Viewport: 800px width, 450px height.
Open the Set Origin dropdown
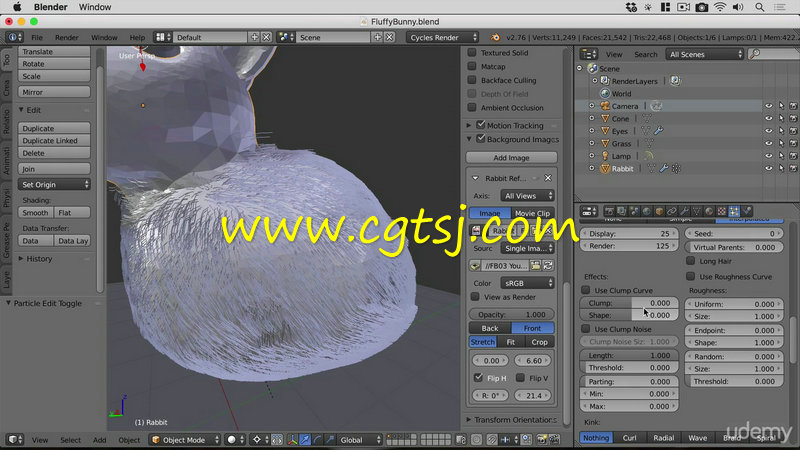tap(54, 185)
